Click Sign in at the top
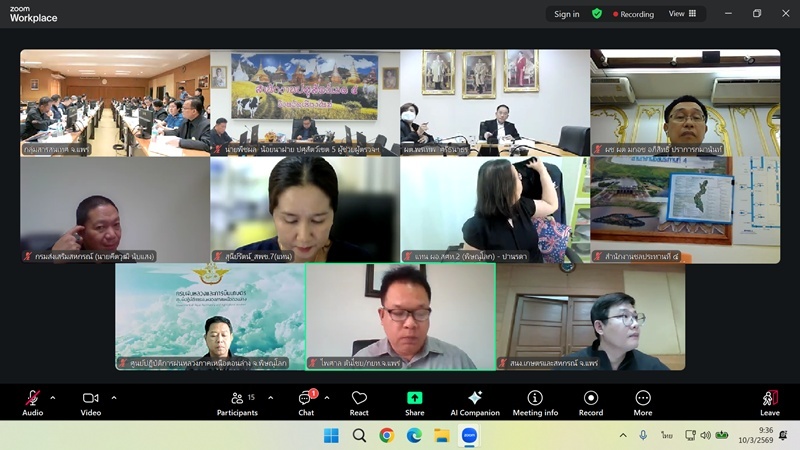This screenshot has width=800, height=450. tap(567, 14)
